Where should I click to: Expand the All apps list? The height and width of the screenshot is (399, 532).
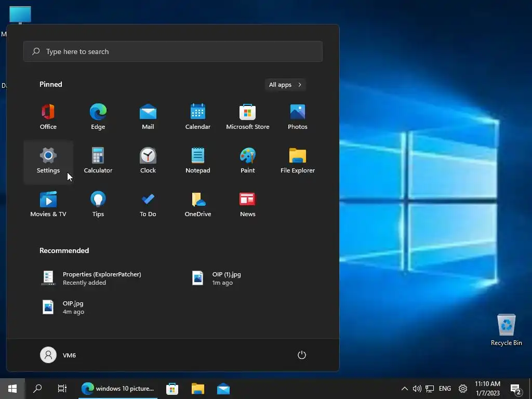coord(285,85)
